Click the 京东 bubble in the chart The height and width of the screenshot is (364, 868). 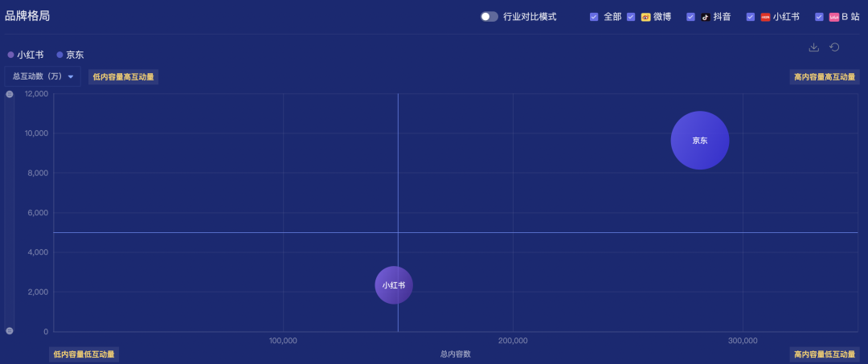point(699,141)
